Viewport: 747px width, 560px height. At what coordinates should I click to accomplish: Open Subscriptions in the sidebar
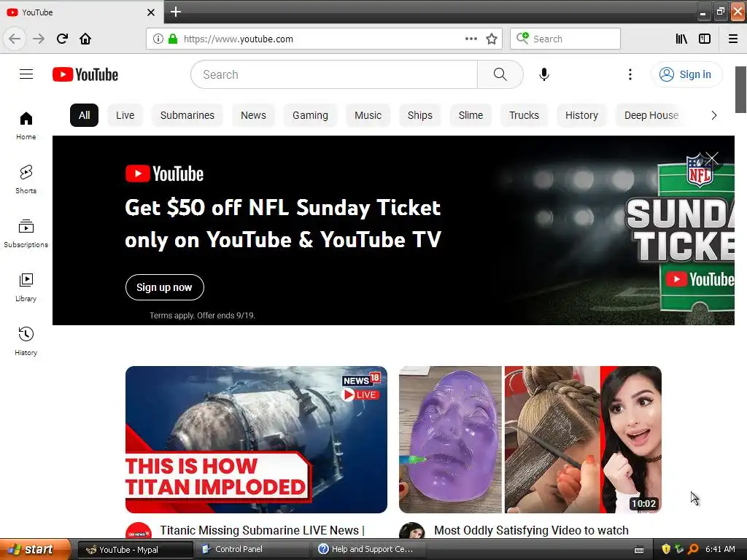(x=26, y=233)
